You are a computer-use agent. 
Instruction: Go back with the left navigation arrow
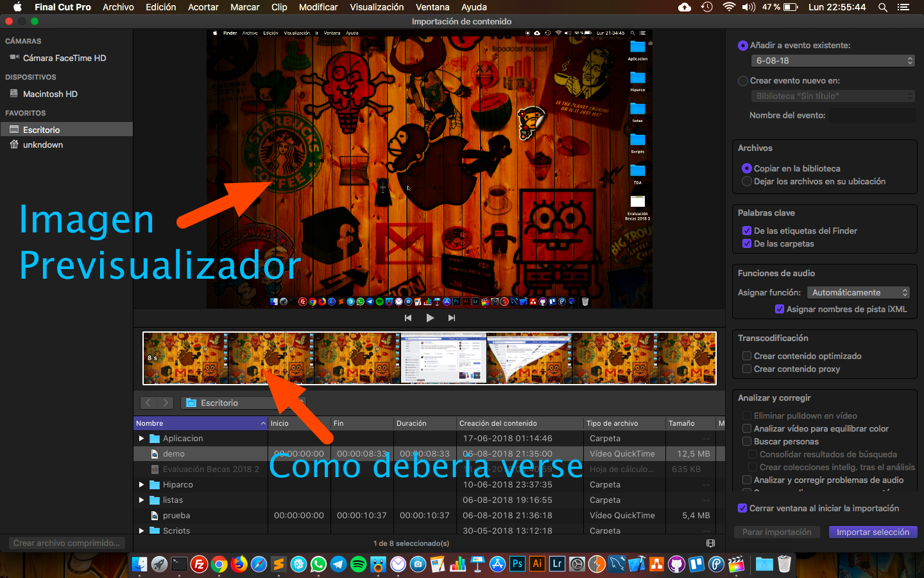[x=148, y=403]
